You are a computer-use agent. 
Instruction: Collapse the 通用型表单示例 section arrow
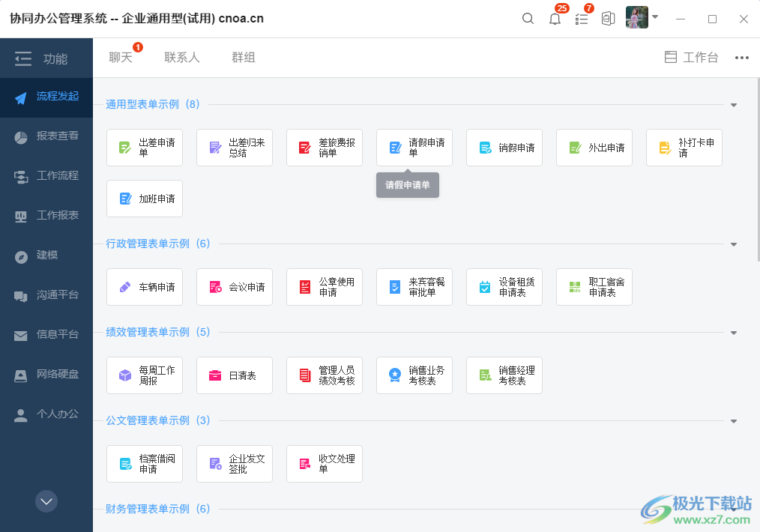tap(734, 105)
